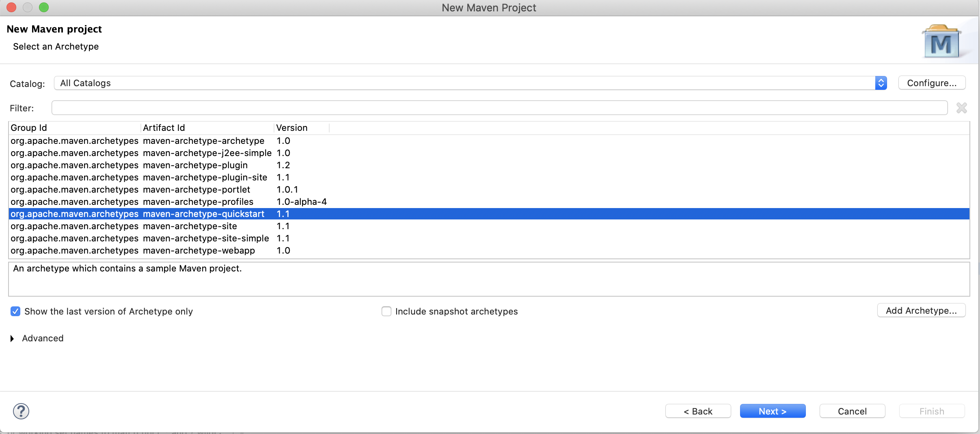This screenshot has height=434, width=980.
Task: Sort by the Version column header
Action: pyautogui.click(x=301, y=128)
